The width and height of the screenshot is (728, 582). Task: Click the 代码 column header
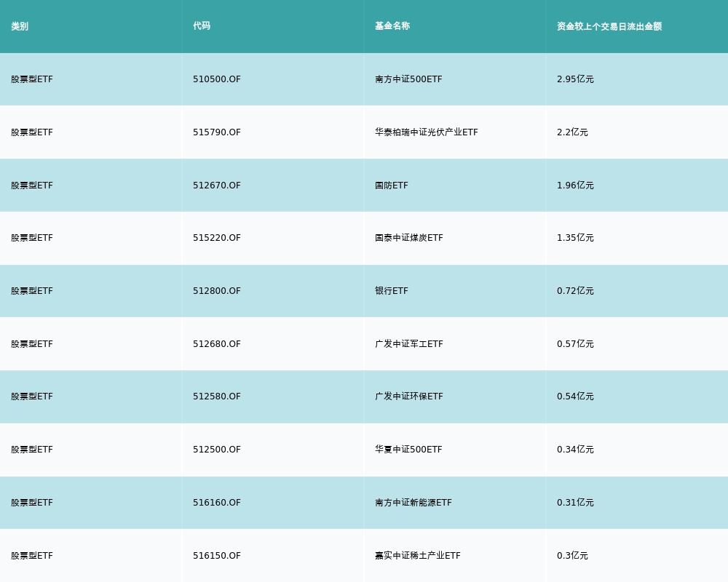tap(202, 26)
